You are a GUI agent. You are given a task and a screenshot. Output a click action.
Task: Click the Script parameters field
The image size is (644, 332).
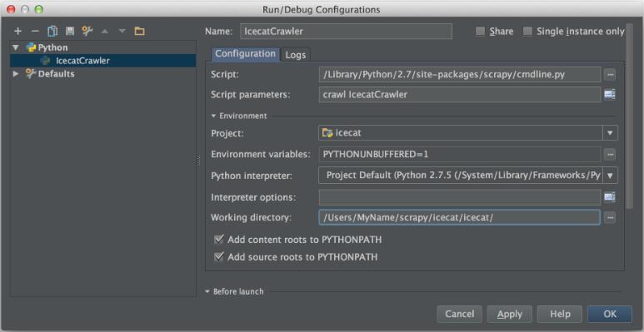pyautogui.click(x=460, y=95)
